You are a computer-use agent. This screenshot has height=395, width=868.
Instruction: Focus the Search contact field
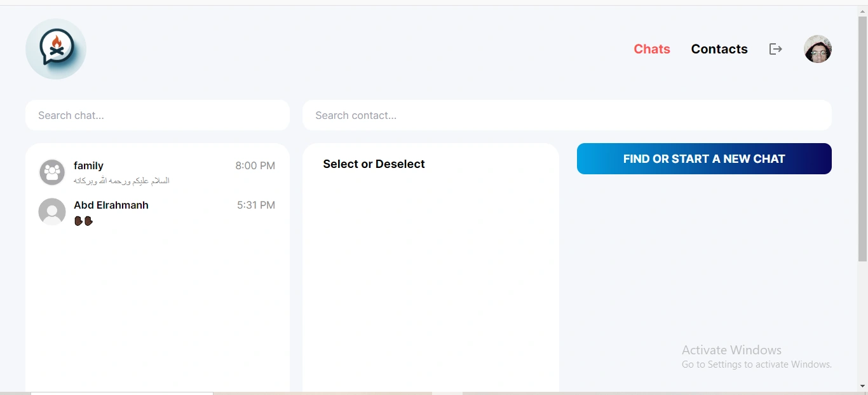tap(567, 115)
